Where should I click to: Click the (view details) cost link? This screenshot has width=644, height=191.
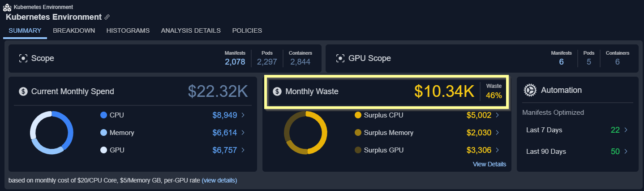[x=219, y=181]
